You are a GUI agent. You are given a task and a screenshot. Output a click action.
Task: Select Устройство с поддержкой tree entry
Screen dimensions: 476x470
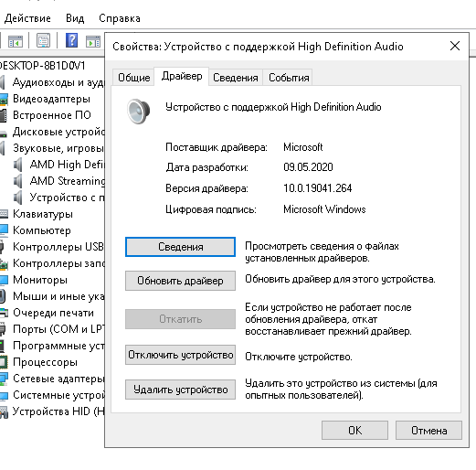coord(67,198)
